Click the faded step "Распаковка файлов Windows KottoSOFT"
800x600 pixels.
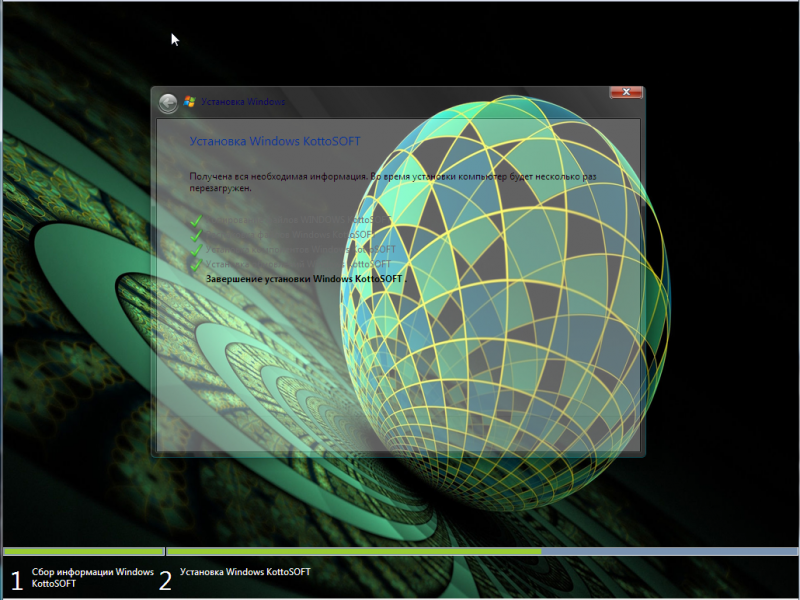[289, 235]
